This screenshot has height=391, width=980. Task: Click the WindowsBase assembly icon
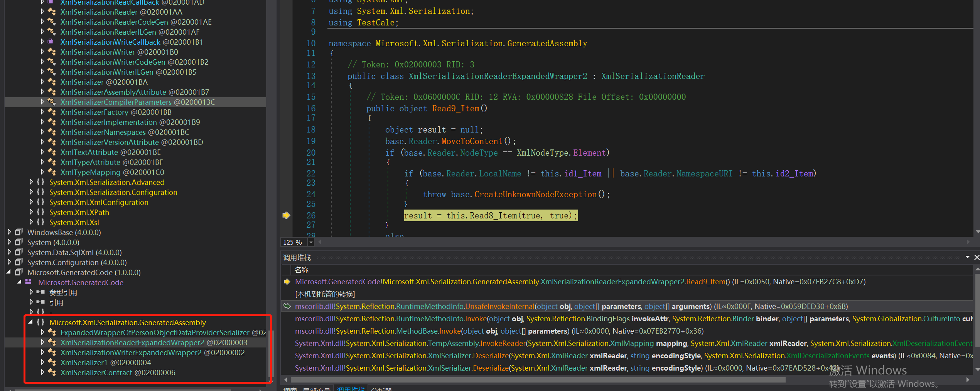coord(19,232)
